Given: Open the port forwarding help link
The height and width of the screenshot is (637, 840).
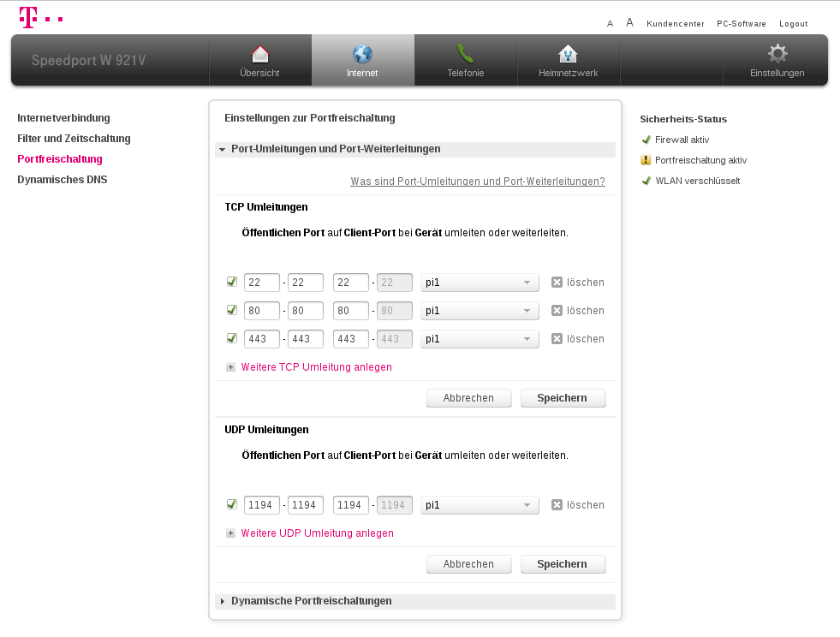Looking at the screenshot, I should (477, 182).
